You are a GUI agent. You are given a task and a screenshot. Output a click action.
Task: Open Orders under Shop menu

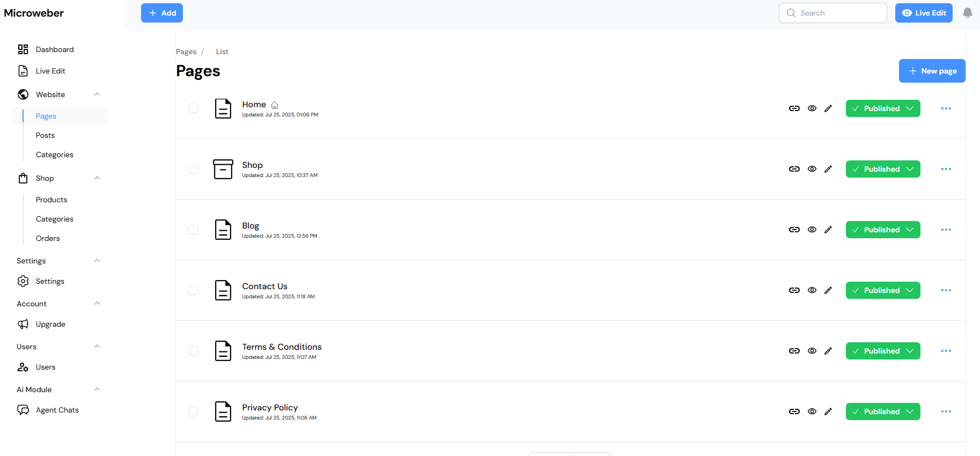(x=48, y=238)
